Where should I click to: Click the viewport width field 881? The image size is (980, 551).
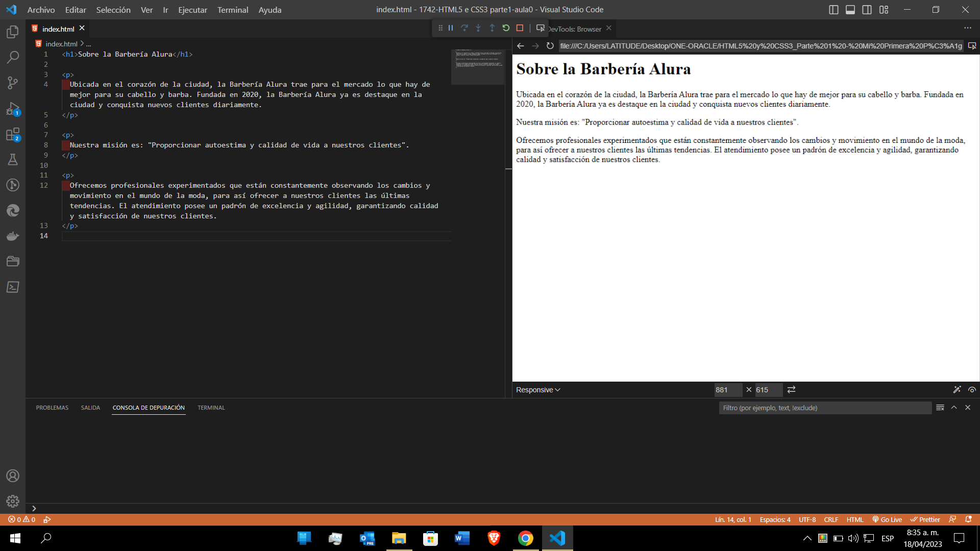728,390
